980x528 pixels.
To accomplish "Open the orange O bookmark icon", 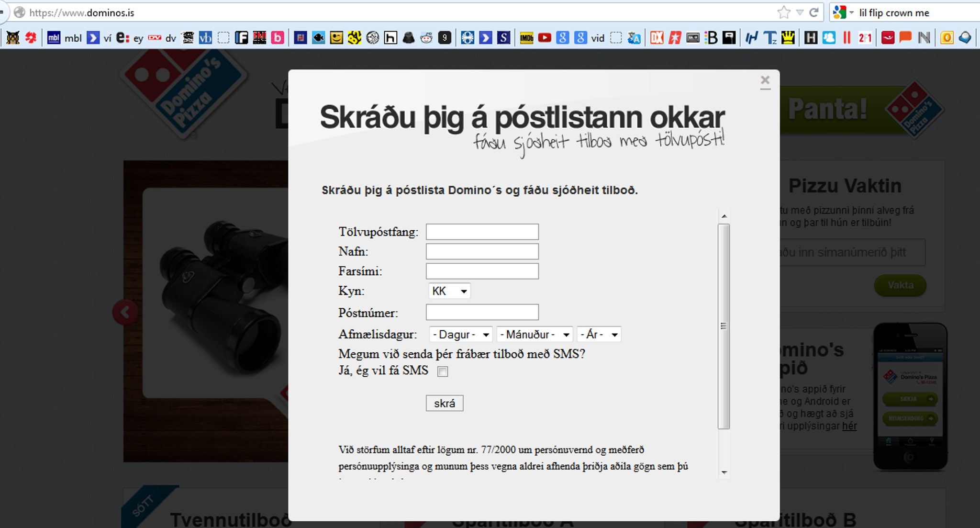I will 947,38.
